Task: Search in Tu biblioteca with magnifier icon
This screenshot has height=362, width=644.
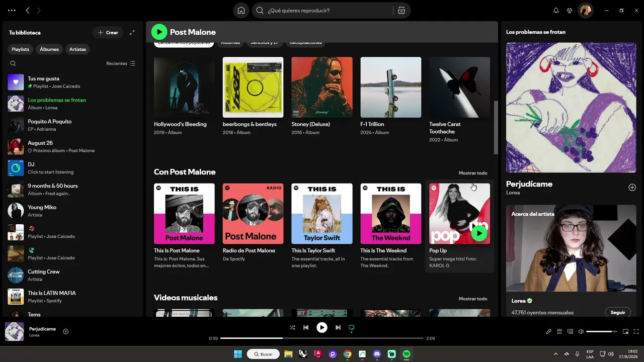Action: [x=13, y=63]
